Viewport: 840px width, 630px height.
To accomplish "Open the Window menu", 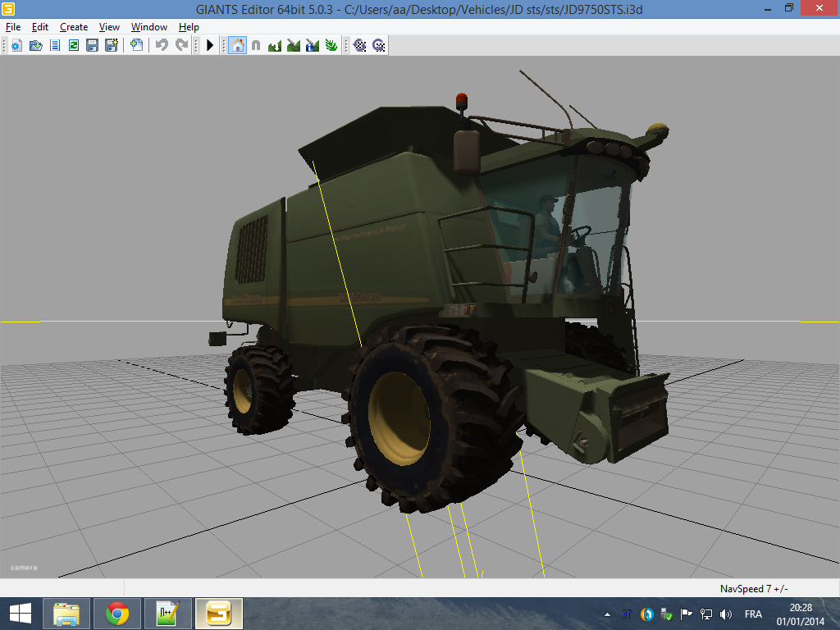I will pyautogui.click(x=149, y=27).
